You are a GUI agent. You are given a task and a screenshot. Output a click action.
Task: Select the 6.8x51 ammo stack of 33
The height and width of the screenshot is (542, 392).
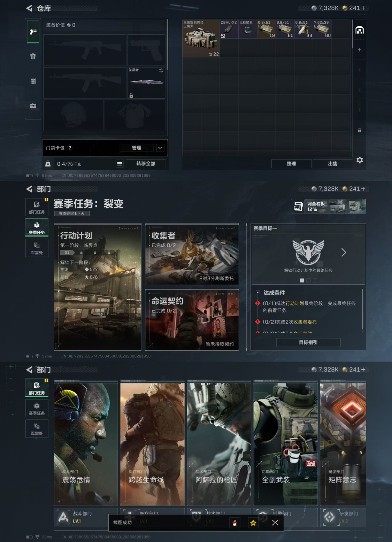[x=304, y=29]
